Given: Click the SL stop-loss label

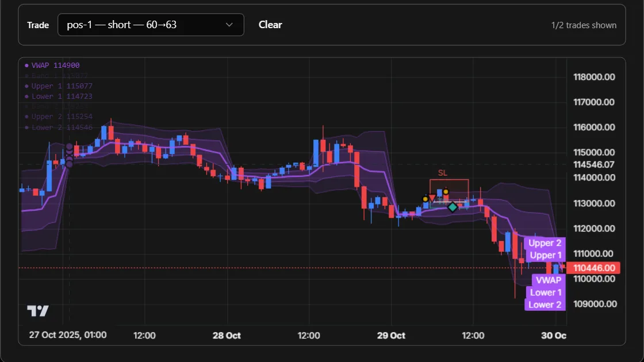Looking at the screenshot, I should click(442, 173).
